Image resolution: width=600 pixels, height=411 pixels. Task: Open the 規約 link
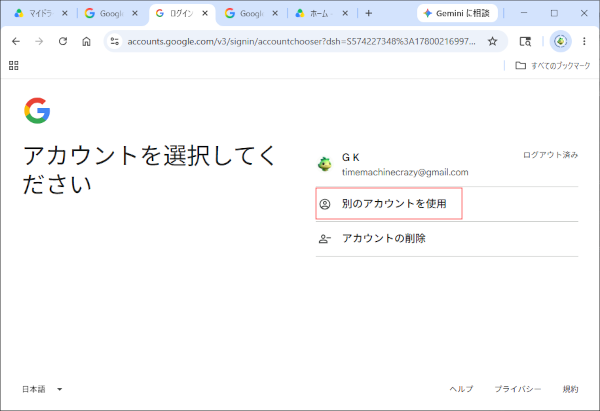pos(570,389)
